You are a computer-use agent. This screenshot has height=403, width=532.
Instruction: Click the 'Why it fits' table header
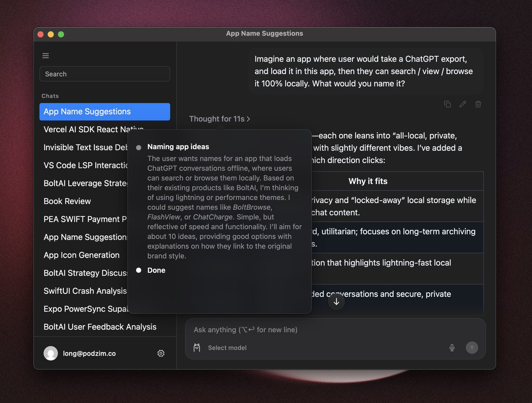pos(368,181)
